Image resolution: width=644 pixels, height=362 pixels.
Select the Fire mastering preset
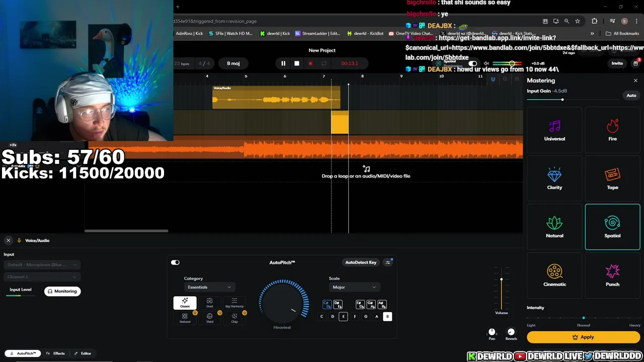coord(612,130)
